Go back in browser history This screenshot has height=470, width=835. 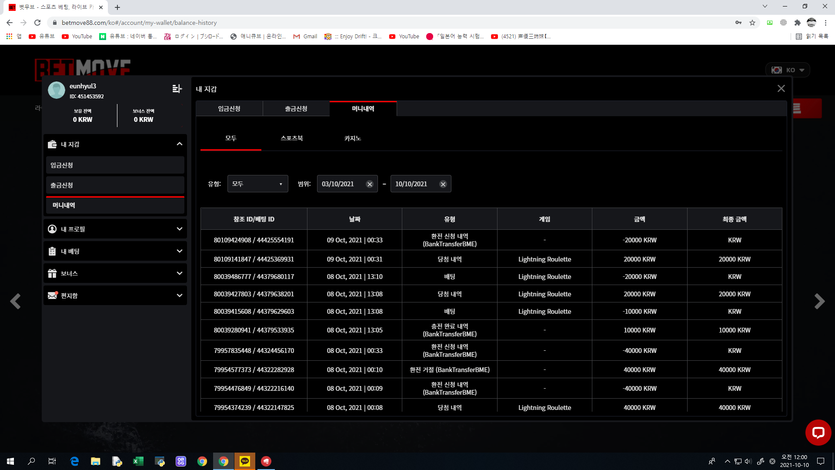tap(10, 23)
